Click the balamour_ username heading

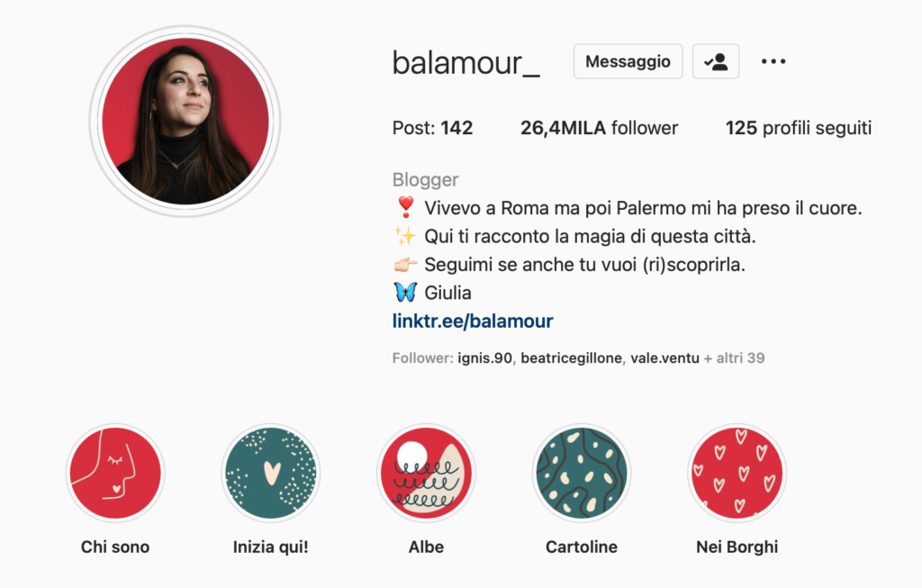(x=466, y=62)
